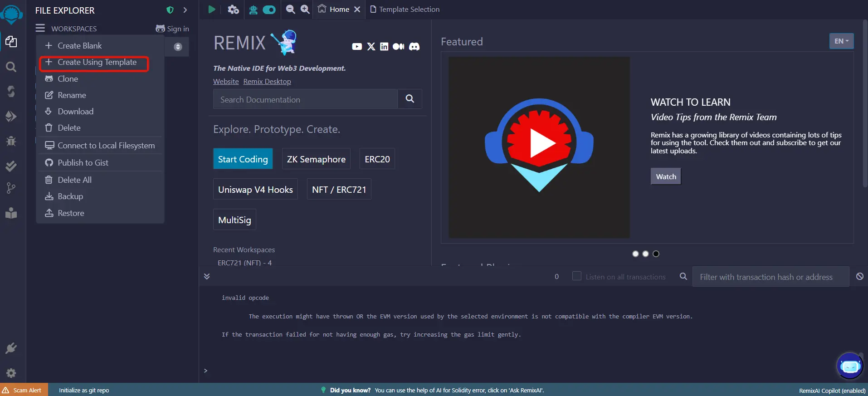Open Remix YouTube channel icon

pyautogui.click(x=357, y=46)
